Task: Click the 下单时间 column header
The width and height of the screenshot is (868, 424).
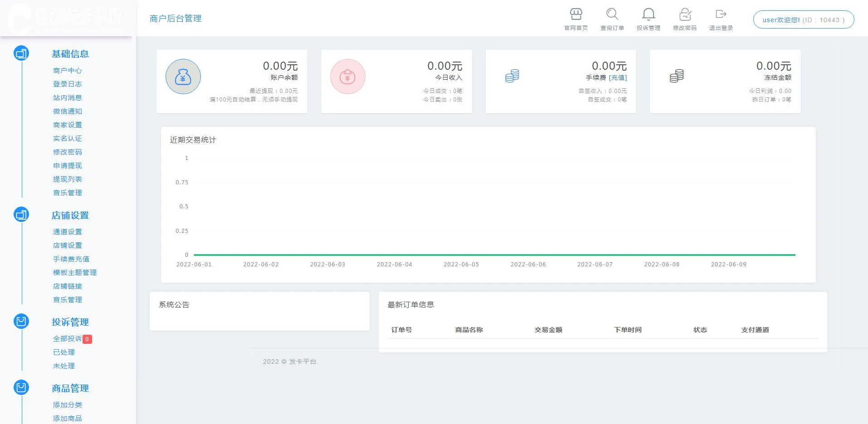Action: pos(628,330)
